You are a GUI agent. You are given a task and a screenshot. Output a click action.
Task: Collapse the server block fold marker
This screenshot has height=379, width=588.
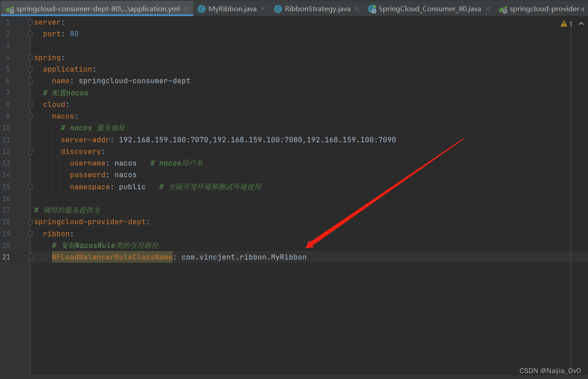30,22
